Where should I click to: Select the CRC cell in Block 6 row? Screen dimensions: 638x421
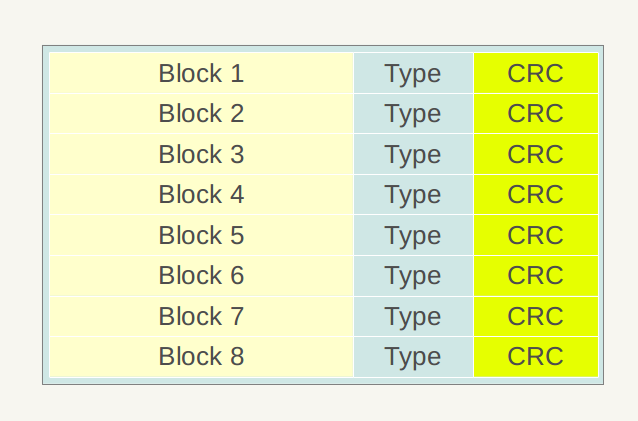tap(535, 275)
